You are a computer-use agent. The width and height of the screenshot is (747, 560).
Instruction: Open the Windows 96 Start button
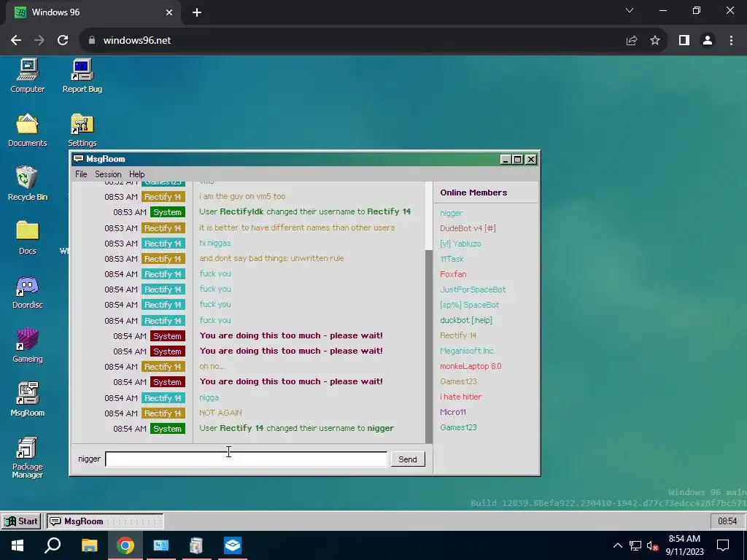click(x=21, y=521)
